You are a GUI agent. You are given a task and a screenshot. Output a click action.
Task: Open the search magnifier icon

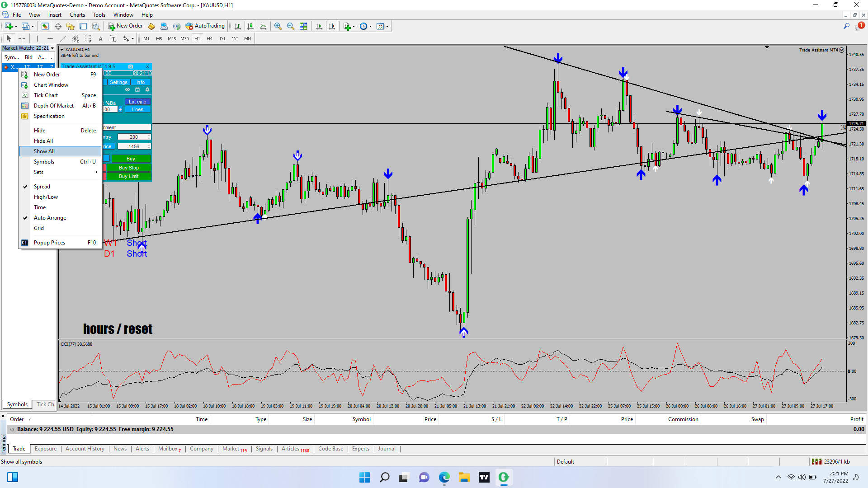pos(846,26)
